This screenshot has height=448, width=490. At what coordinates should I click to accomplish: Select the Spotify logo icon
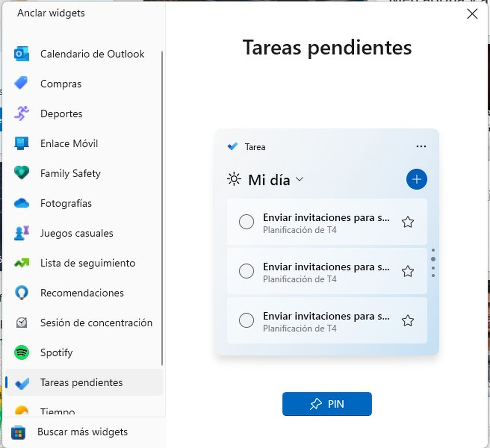click(x=22, y=352)
